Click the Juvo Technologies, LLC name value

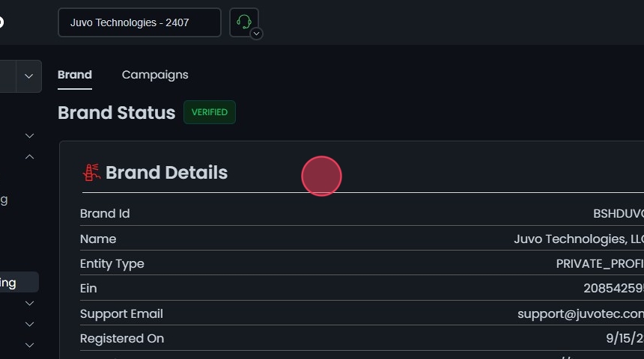(578, 239)
